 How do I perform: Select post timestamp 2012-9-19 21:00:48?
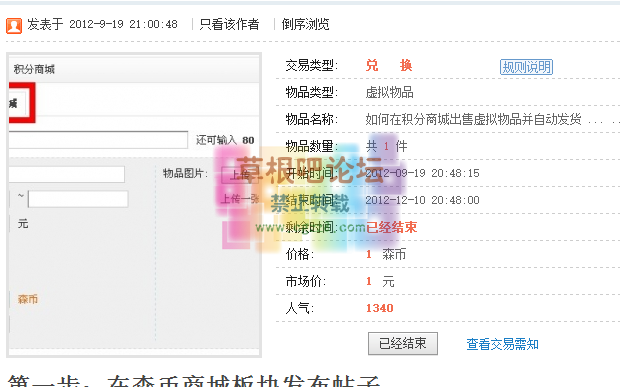click(x=123, y=25)
